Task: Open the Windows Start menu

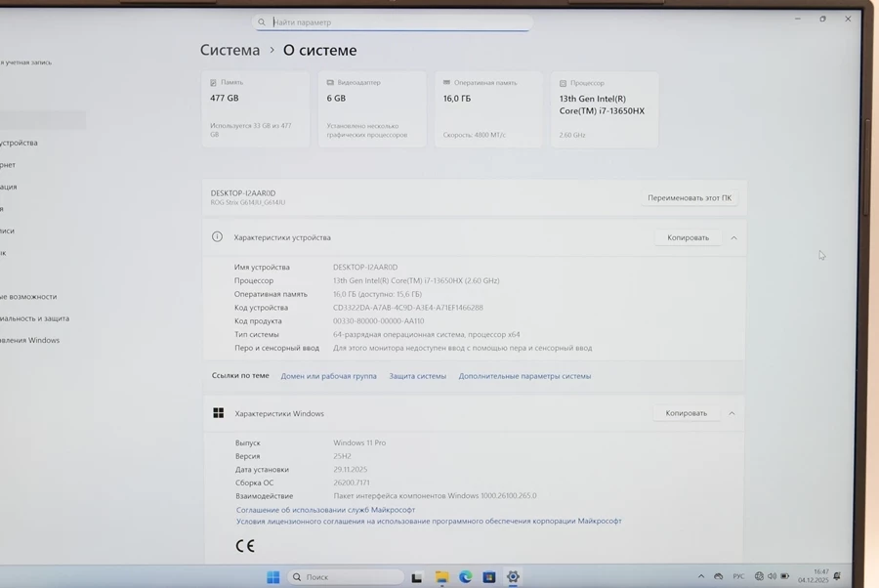Action: coord(273,577)
